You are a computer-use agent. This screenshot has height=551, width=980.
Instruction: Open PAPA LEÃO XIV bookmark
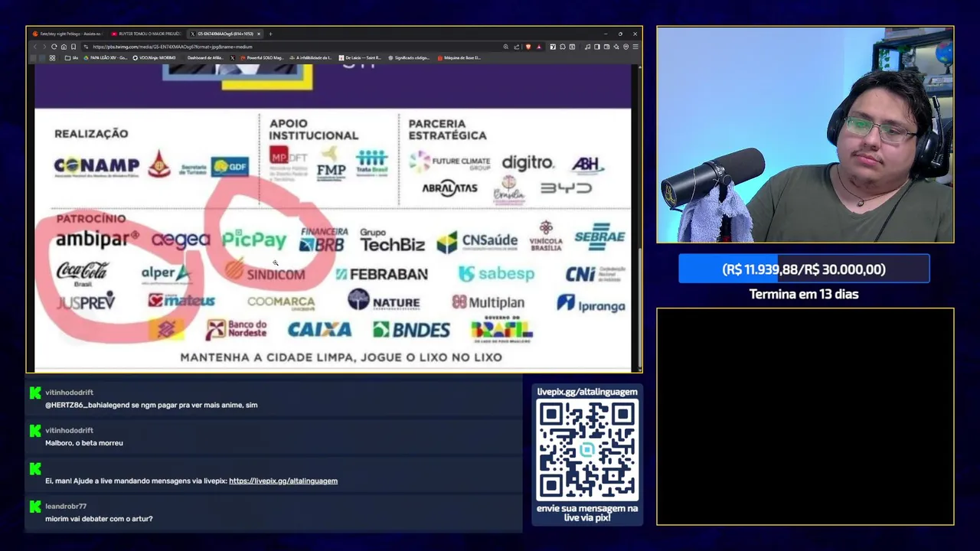(x=106, y=57)
